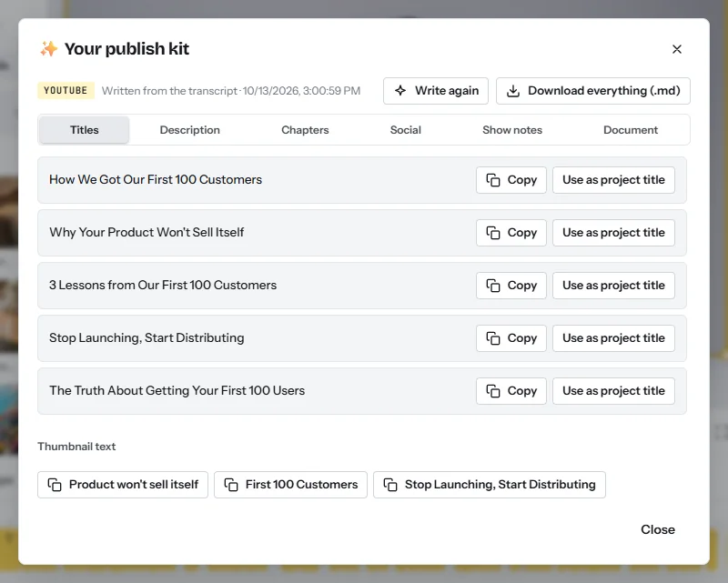The width and height of the screenshot is (728, 583).
Task: Copy thumbnail text 'First 100 Customers'
Action: (290, 485)
